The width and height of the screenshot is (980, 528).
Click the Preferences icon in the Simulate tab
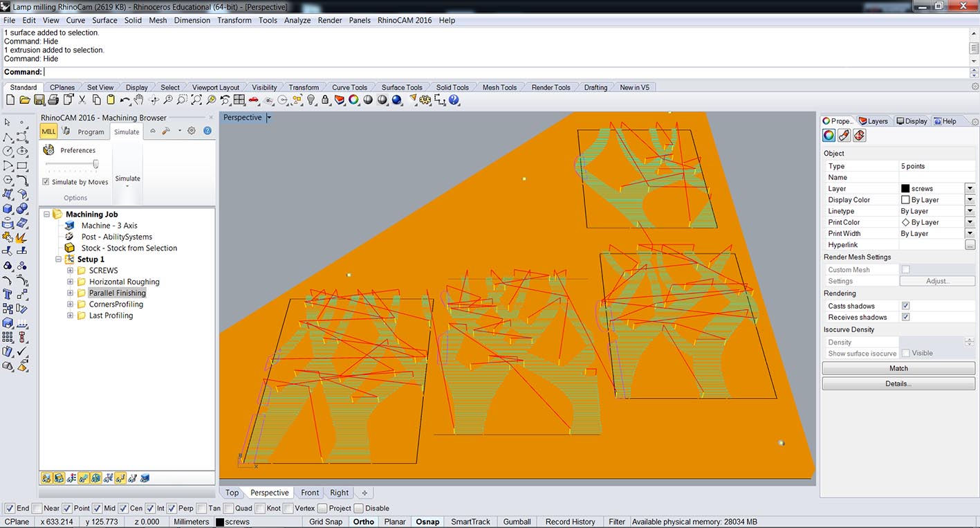(48, 150)
